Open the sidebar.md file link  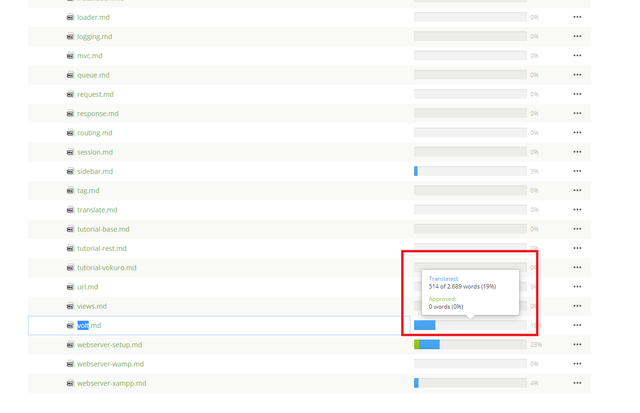coord(95,171)
